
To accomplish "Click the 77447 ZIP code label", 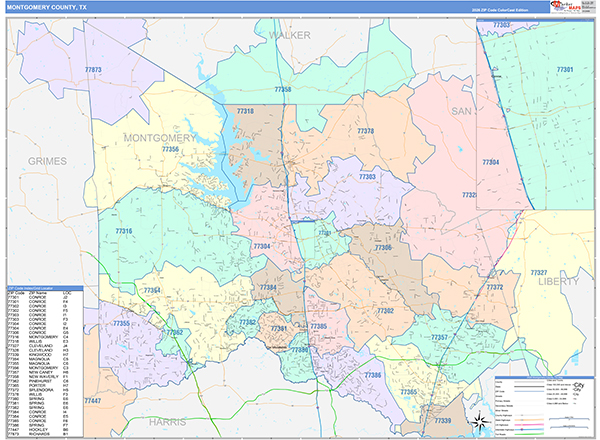I will 93,401.
